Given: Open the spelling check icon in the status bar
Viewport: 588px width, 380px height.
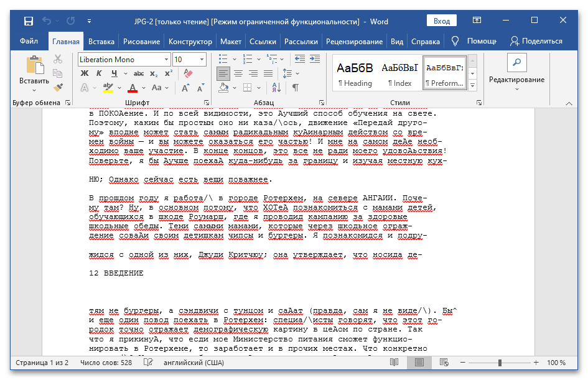Looking at the screenshot, I should 148,363.
